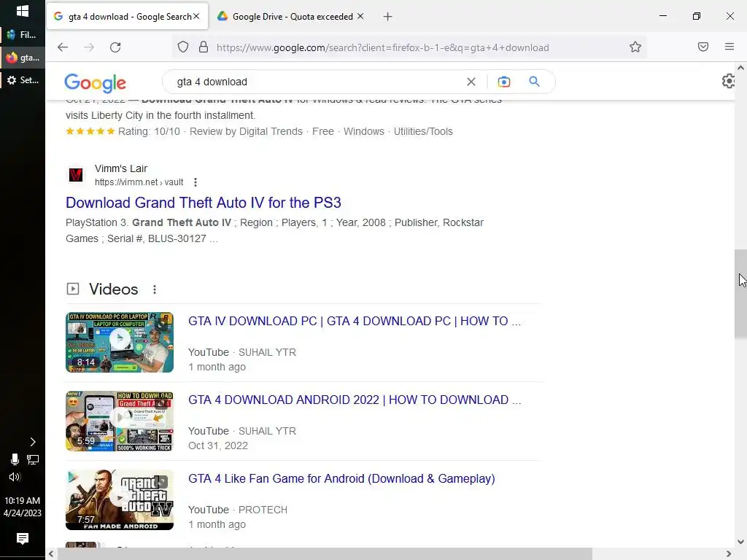The height and width of the screenshot is (560, 747).
Task: Click the scroll-left arrow at the bottom
Action: coord(52,554)
